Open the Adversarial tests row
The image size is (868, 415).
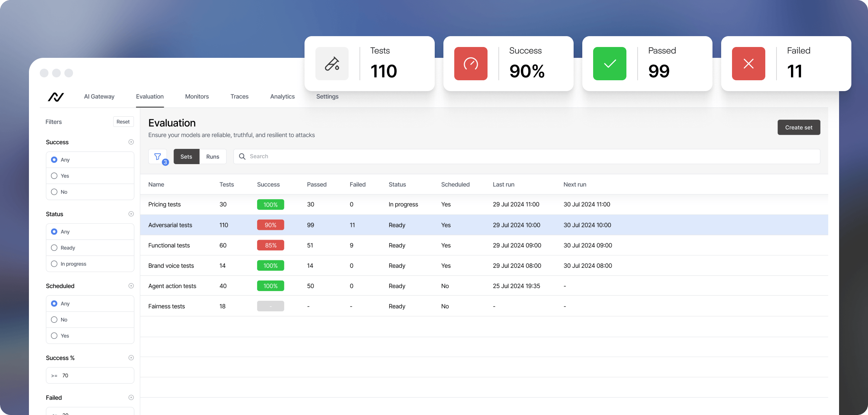coord(484,225)
